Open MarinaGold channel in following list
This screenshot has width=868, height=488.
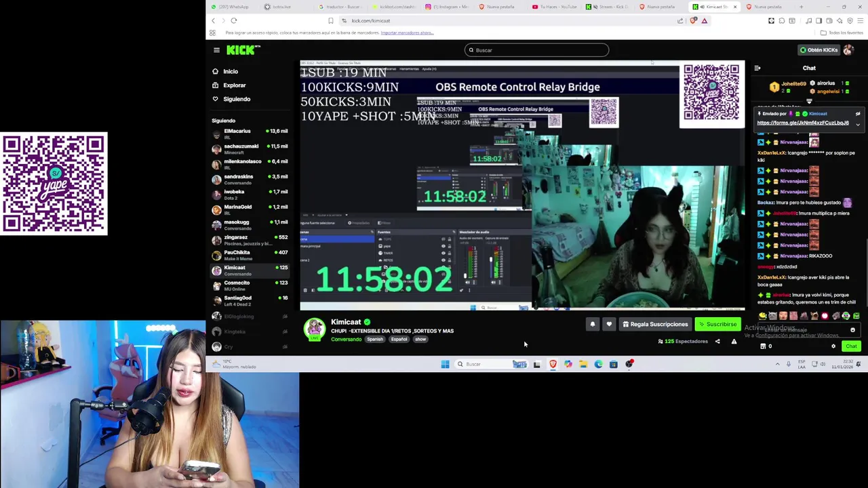tap(250, 209)
